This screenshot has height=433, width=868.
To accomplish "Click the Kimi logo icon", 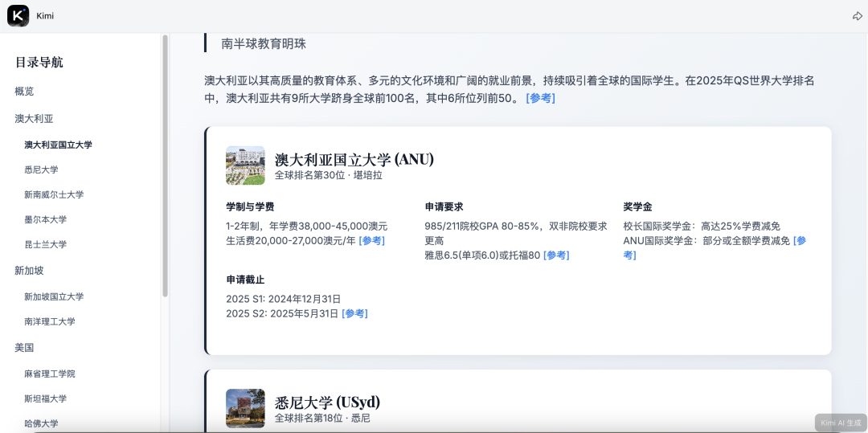I will click(18, 16).
